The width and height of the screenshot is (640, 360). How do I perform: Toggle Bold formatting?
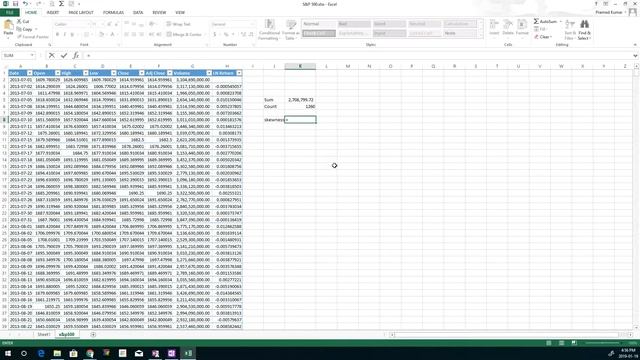coord(57,34)
